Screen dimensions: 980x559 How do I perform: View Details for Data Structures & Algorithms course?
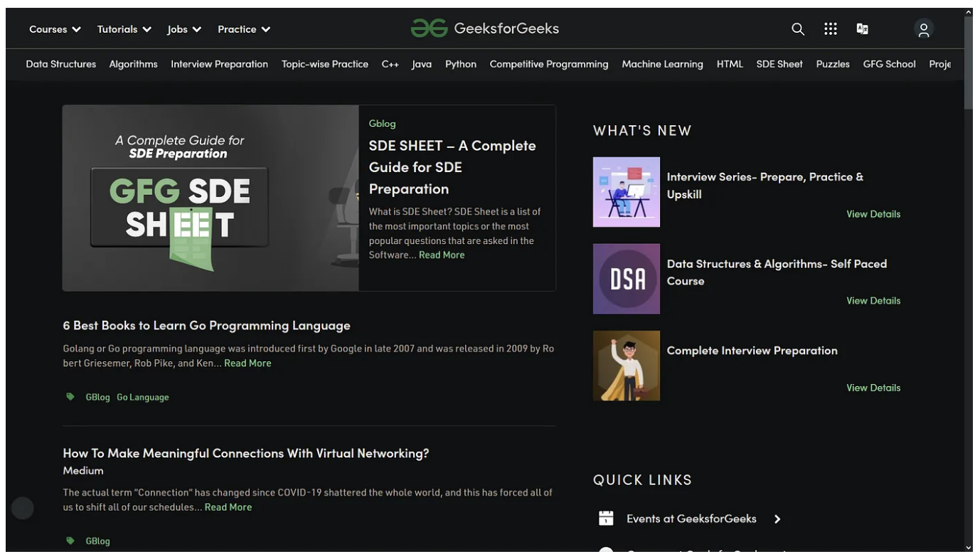(x=873, y=301)
